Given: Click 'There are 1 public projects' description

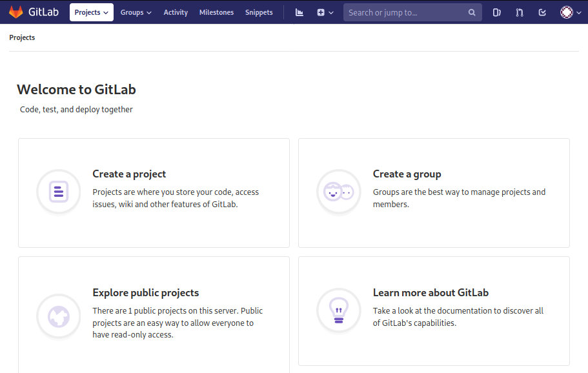Looking at the screenshot, I should pos(177,323).
